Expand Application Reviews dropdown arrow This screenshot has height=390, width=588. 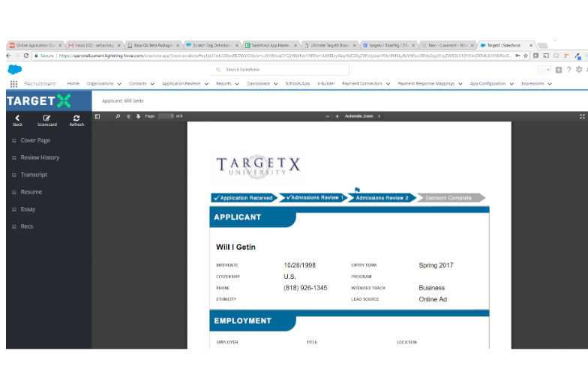[x=206, y=84]
